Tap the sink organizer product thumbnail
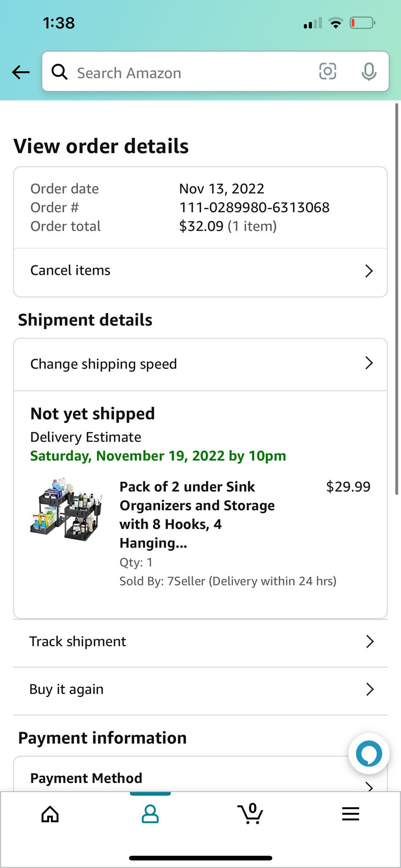This screenshot has width=401, height=868. pos(67,510)
